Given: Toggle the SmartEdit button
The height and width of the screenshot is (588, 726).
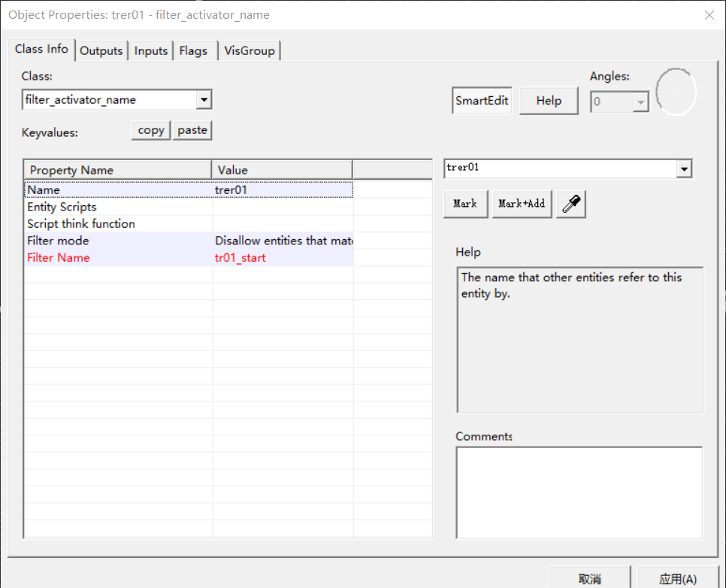Looking at the screenshot, I should [x=482, y=101].
